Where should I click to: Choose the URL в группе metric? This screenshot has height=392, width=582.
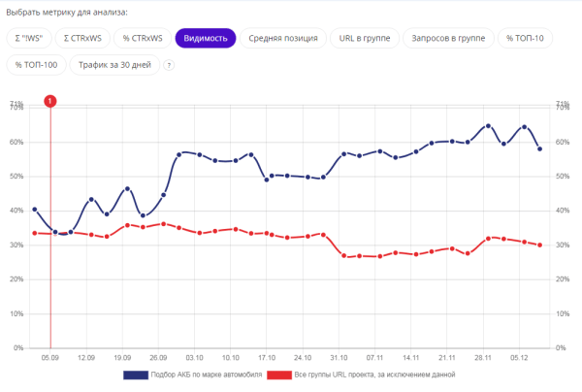pos(364,38)
